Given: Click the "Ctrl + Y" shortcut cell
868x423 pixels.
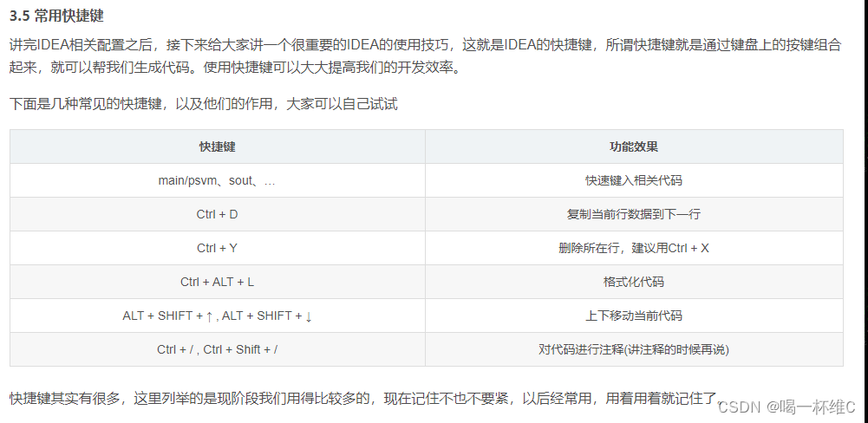Looking at the screenshot, I should (218, 248).
